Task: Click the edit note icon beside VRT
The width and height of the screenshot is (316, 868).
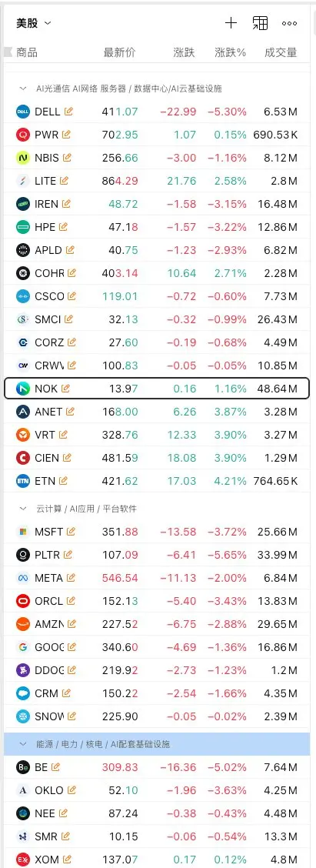Action: (63, 435)
